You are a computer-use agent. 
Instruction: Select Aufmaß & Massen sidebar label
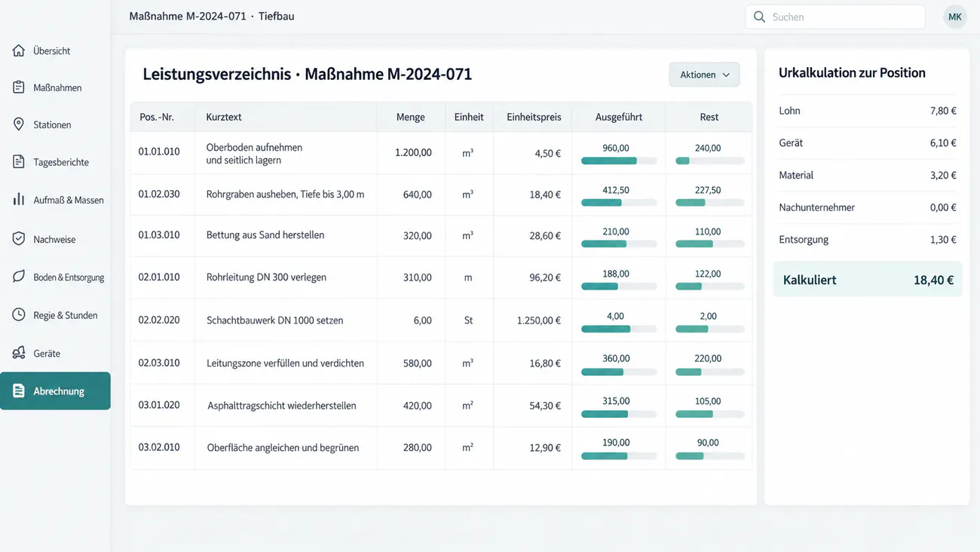69,200
